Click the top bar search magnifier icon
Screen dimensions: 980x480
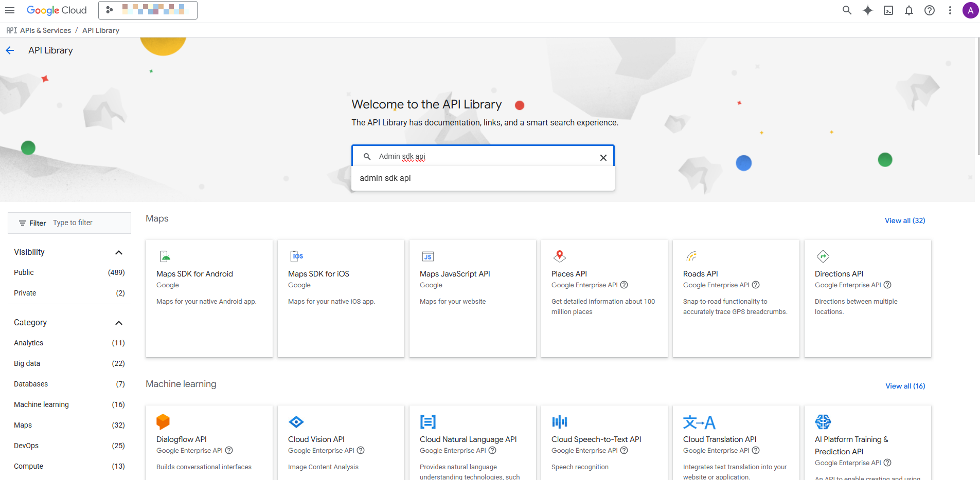[847, 10]
